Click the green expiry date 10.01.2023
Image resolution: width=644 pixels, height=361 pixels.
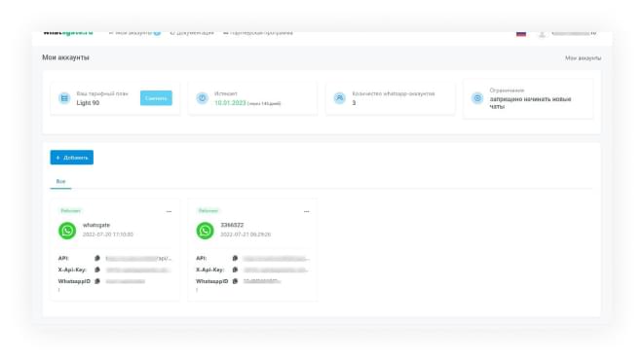(x=230, y=103)
